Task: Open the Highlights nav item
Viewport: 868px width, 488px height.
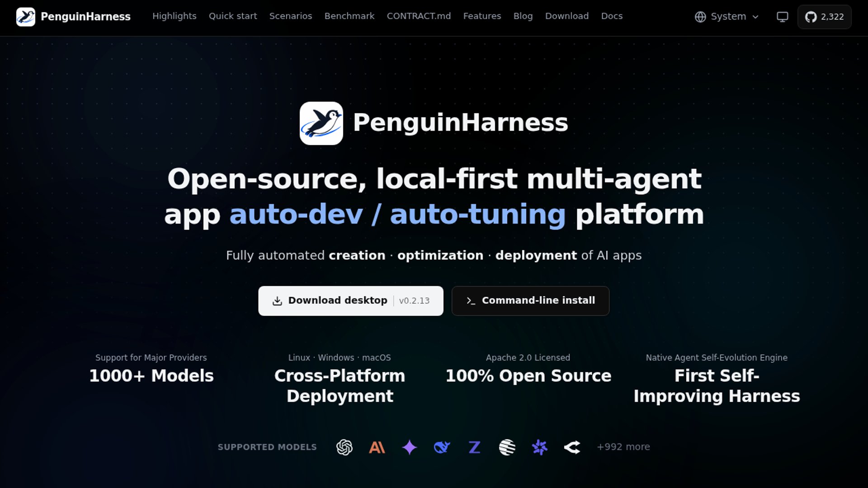Action: 175,16
